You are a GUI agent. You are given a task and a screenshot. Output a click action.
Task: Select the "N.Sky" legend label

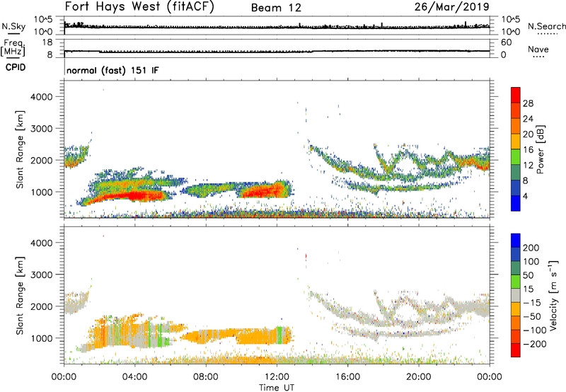[x=13, y=26]
